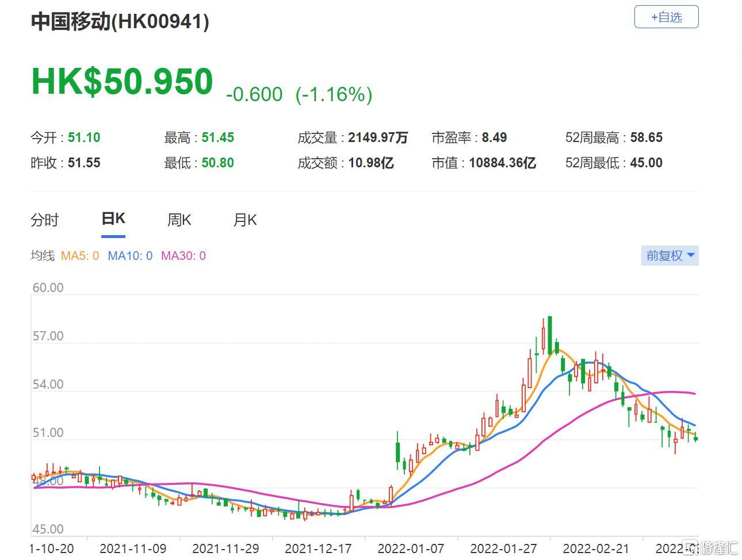The image size is (742, 560).
Task: Click the stock title 中国移动(HK00941)
Action: point(120,22)
